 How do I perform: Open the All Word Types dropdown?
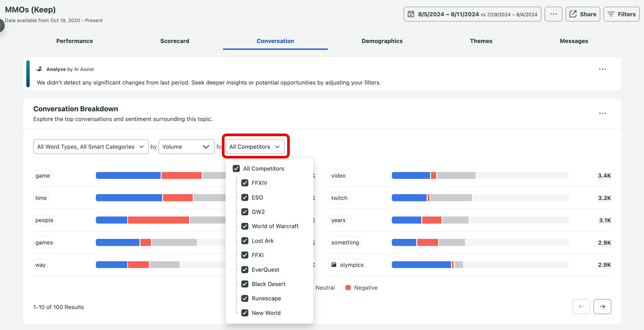[91, 146]
